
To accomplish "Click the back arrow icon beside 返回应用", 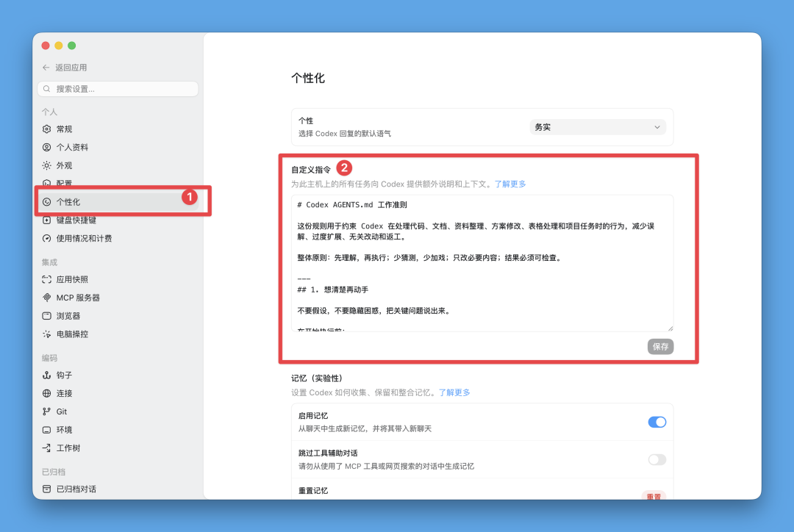I will (x=46, y=68).
